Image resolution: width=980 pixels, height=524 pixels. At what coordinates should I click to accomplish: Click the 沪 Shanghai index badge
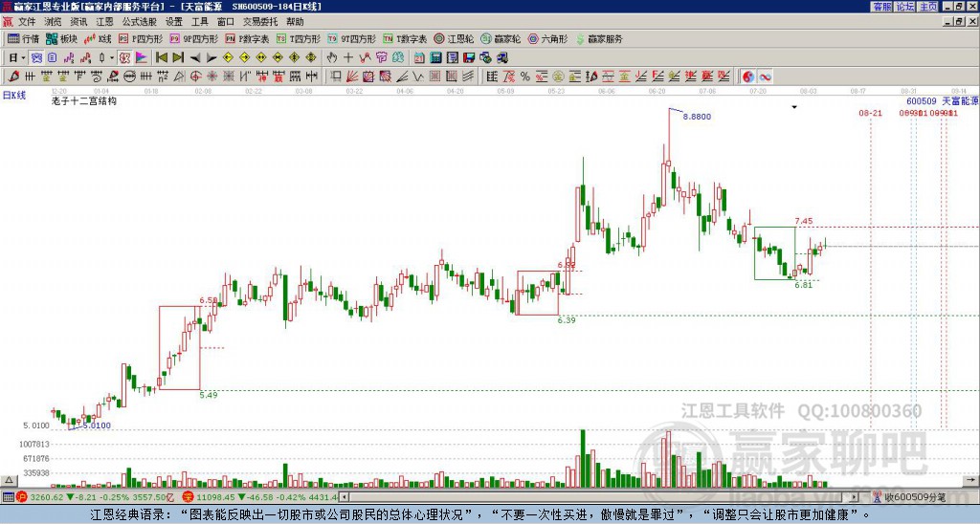pos(23,497)
